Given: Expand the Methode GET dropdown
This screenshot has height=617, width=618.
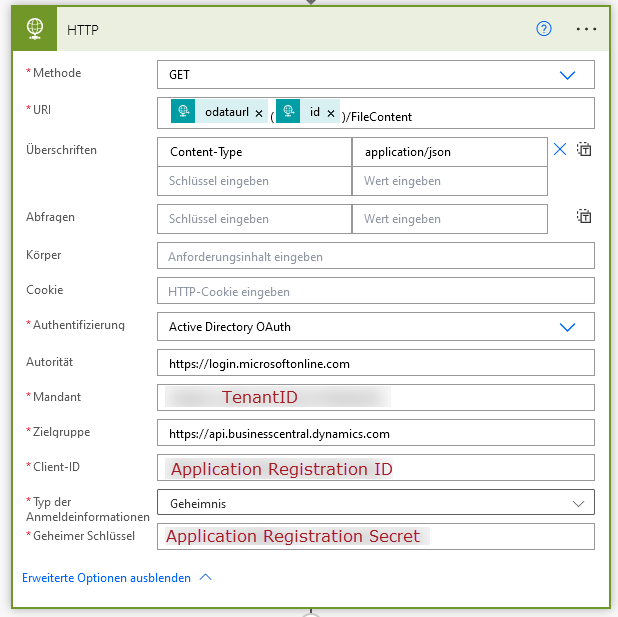Looking at the screenshot, I should pyautogui.click(x=376, y=75).
